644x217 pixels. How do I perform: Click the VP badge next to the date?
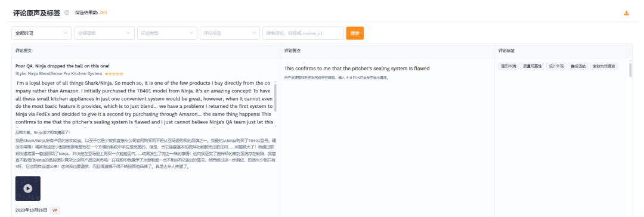[x=55, y=210]
